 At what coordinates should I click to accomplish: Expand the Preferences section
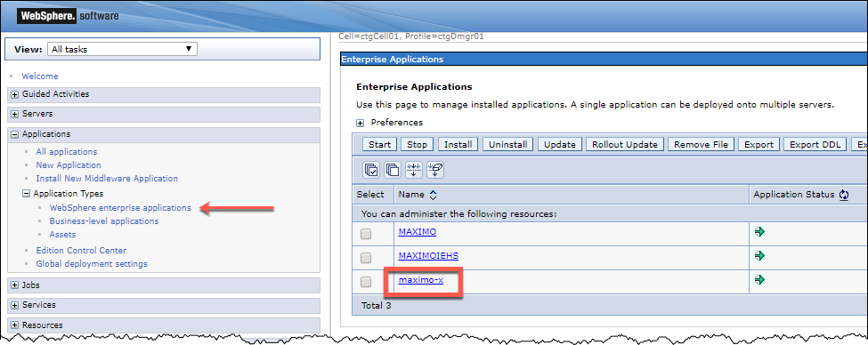[x=360, y=123]
